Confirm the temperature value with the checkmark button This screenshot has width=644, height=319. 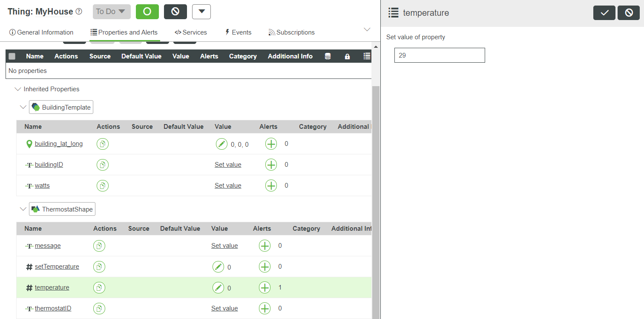pos(604,12)
